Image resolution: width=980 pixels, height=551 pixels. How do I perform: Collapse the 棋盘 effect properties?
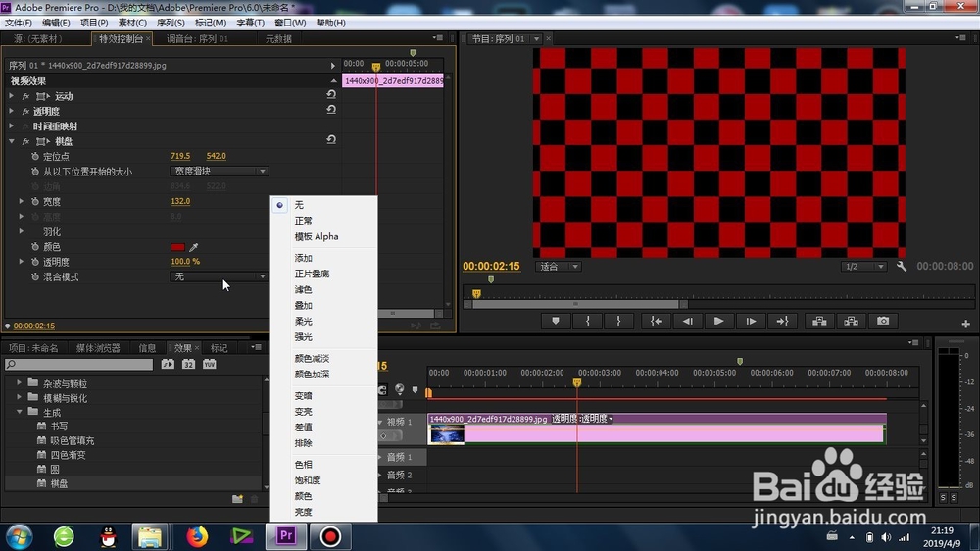[11, 141]
